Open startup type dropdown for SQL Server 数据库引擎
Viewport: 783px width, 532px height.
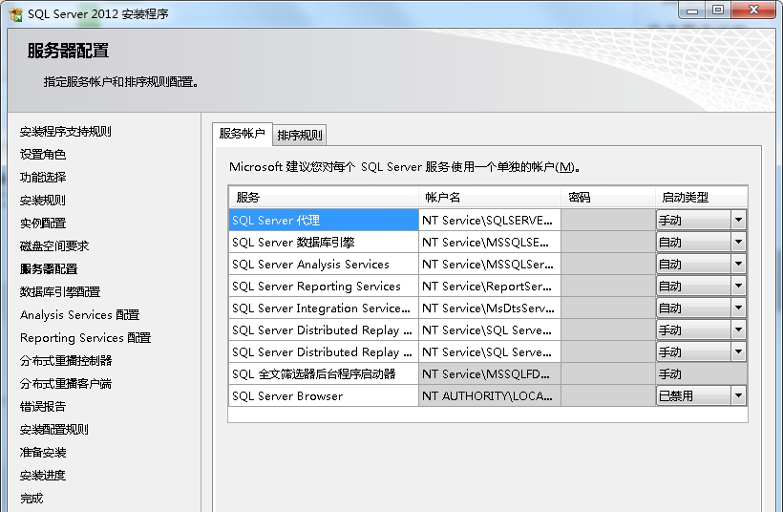738,242
